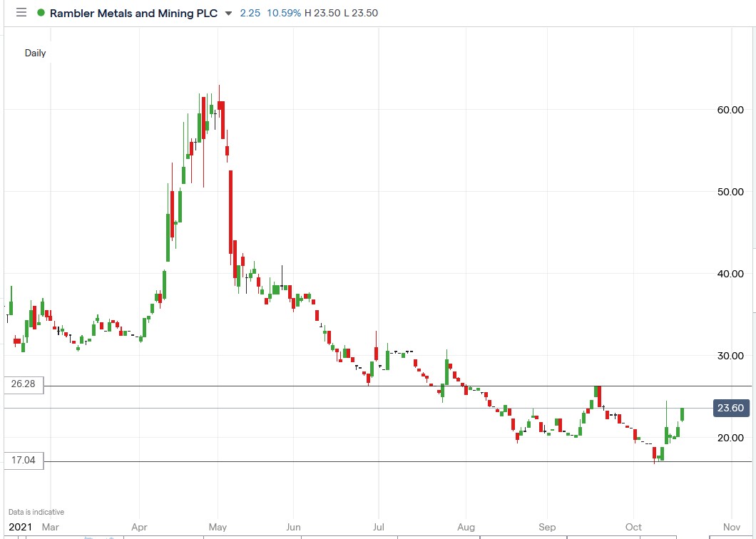Select the May label on the time axis

[218, 527]
